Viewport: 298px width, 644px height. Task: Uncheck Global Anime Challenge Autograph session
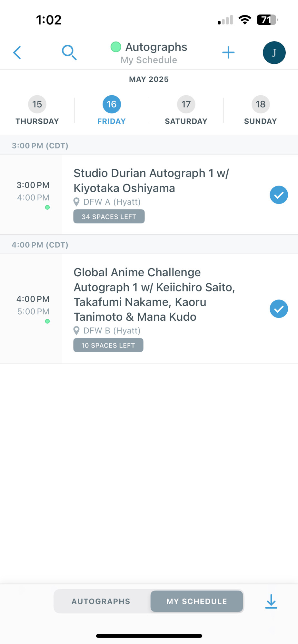[x=279, y=309]
